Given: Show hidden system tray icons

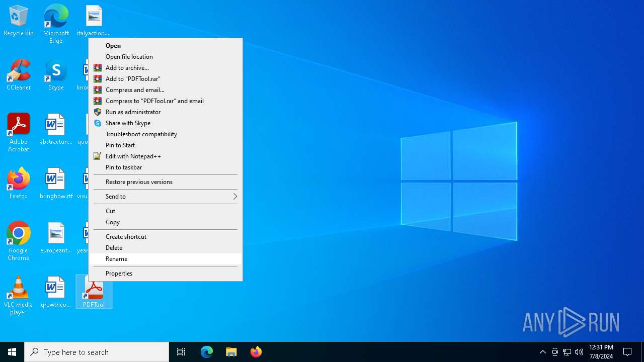Looking at the screenshot, I should click(543, 352).
